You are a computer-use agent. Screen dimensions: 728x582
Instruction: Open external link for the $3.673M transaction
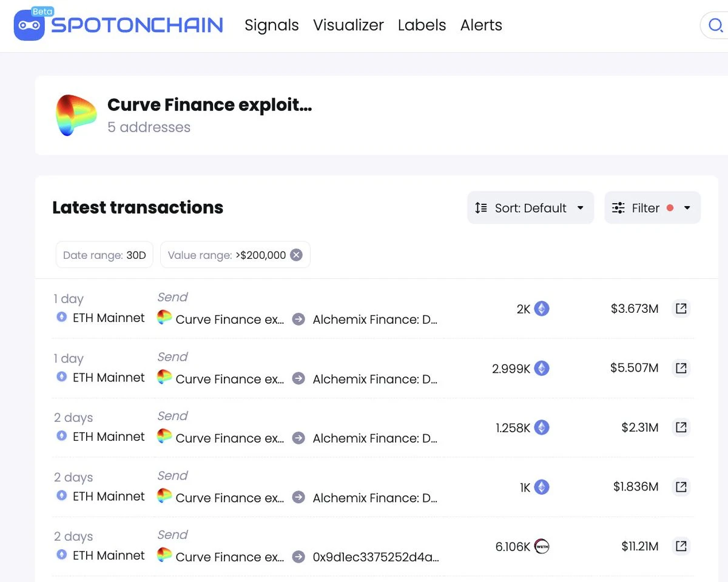pyautogui.click(x=681, y=309)
